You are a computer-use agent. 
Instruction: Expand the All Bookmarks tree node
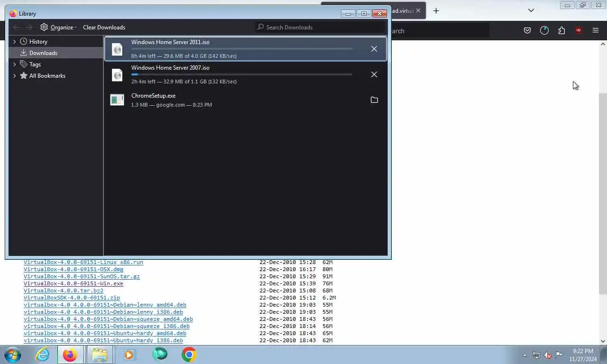14,76
